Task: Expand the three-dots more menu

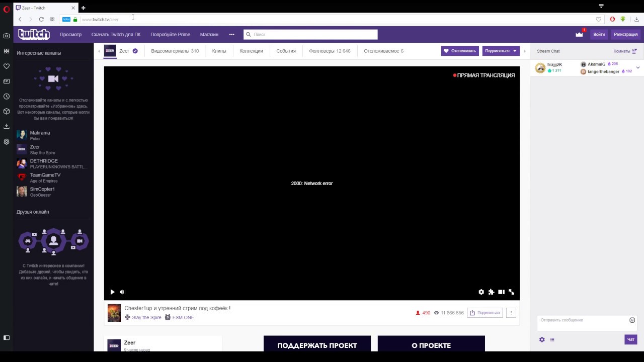Action: tap(231, 35)
